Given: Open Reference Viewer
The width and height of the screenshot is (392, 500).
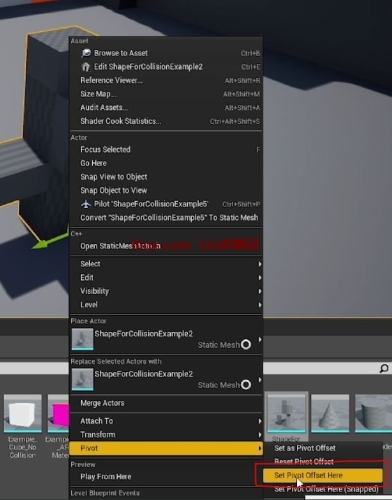Looking at the screenshot, I should [x=166, y=80].
